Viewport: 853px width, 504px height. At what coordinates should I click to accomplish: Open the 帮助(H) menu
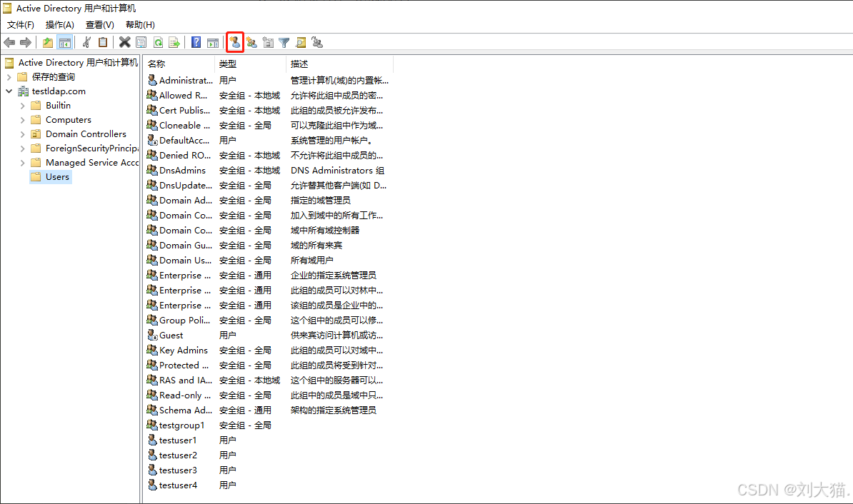coord(140,25)
